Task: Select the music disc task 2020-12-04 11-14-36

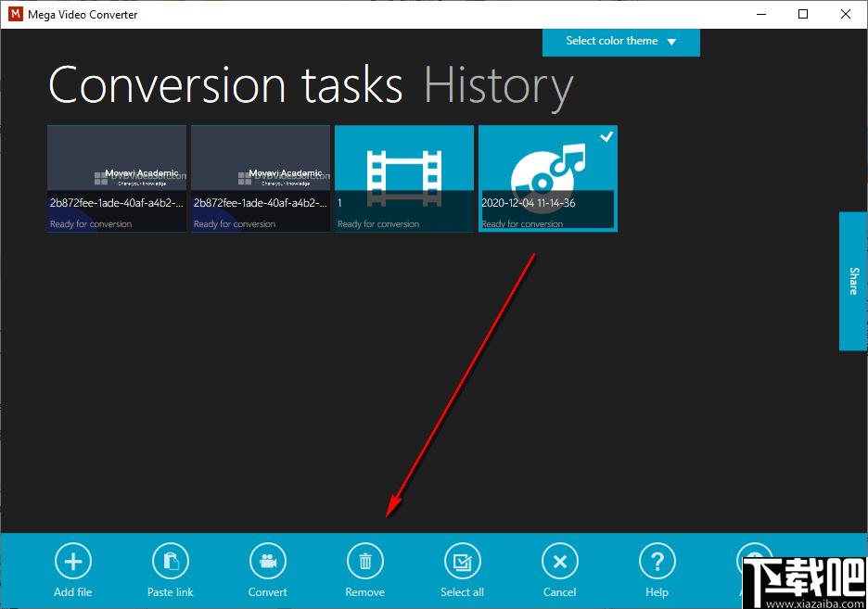Action: [x=547, y=178]
